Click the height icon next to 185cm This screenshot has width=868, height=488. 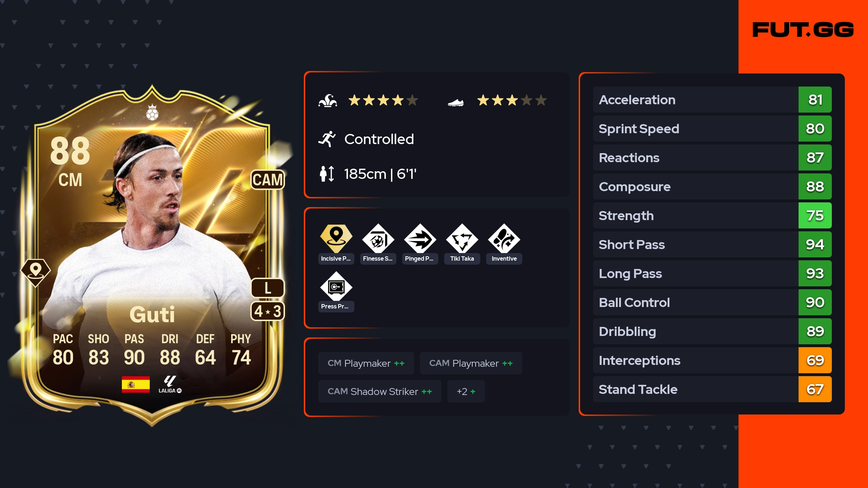327,174
